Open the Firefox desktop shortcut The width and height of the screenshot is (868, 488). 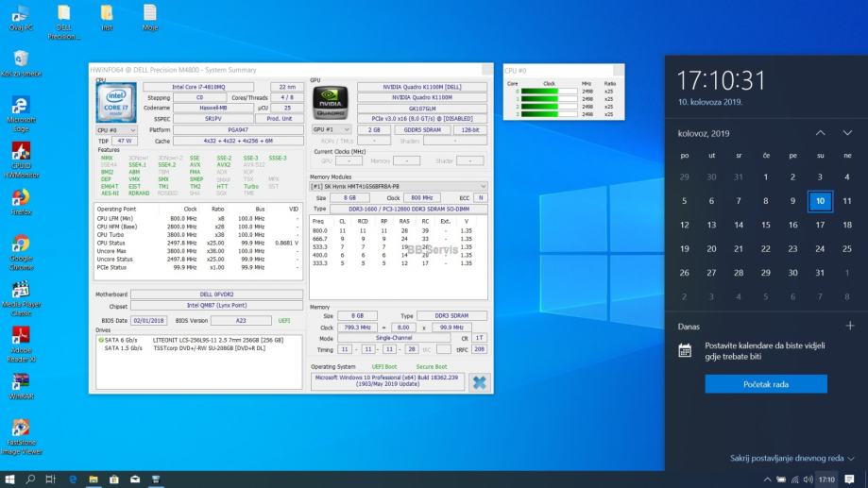pos(21,198)
